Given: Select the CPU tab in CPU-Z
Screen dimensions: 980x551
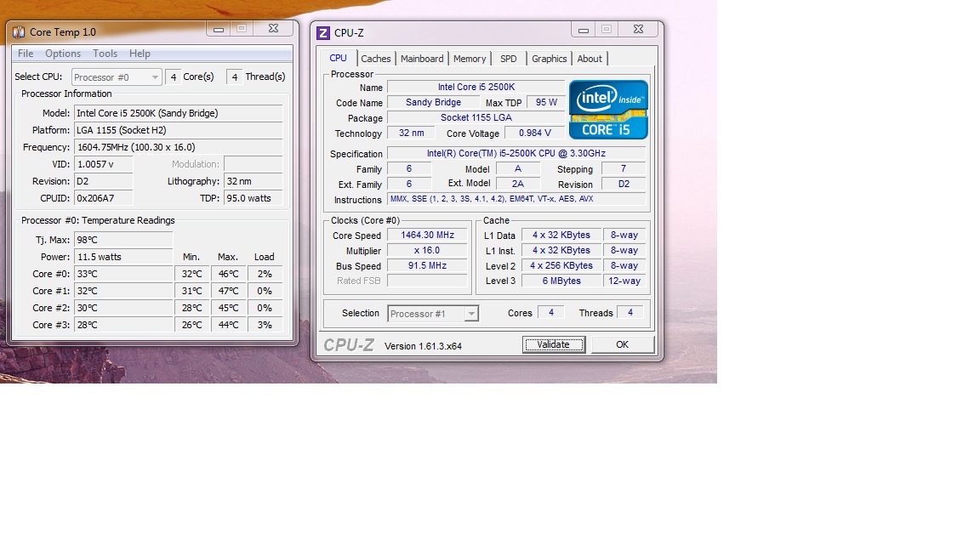Looking at the screenshot, I should (338, 58).
